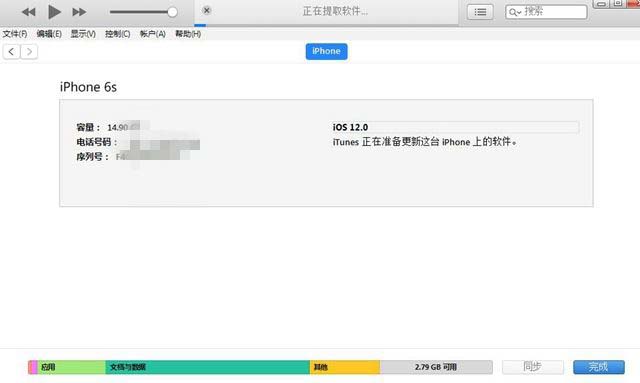
Task: Open the 文件(F) menu
Action: pyautogui.click(x=15, y=34)
